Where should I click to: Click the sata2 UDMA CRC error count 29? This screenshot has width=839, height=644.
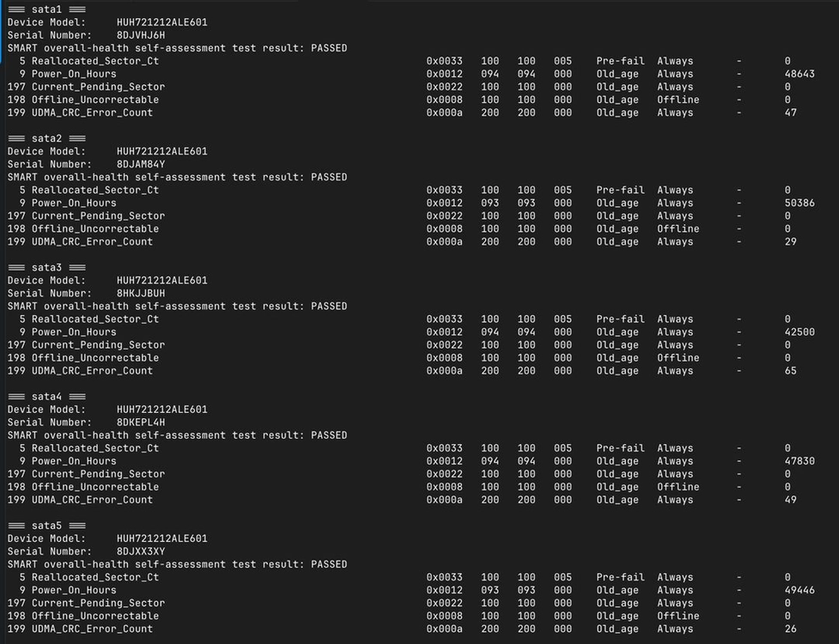(x=790, y=242)
